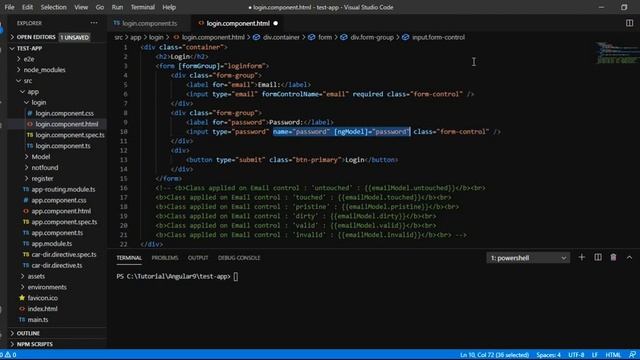Open the Selection menu
This screenshot has width=640, height=360.
(x=53, y=7)
